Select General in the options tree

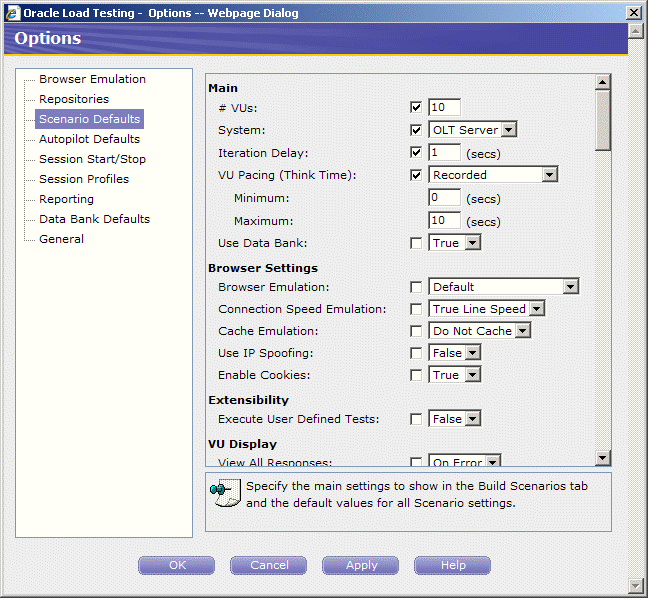pos(61,239)
